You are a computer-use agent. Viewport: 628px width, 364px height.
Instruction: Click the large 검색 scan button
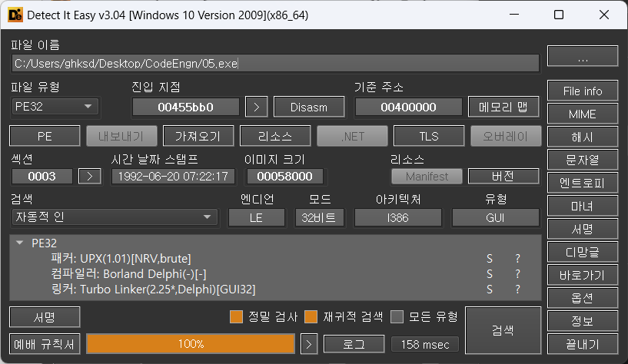503,330
